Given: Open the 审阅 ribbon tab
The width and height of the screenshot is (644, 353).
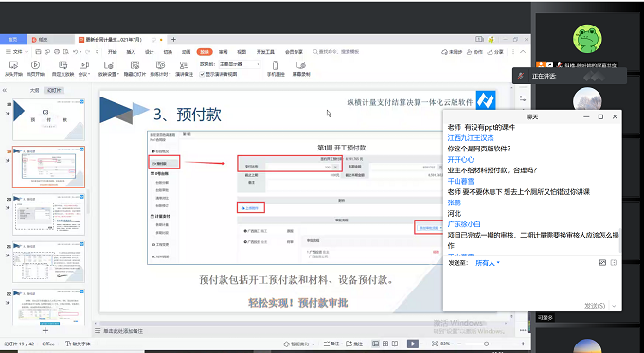Looking at the screenshot, I should point(223,52).
